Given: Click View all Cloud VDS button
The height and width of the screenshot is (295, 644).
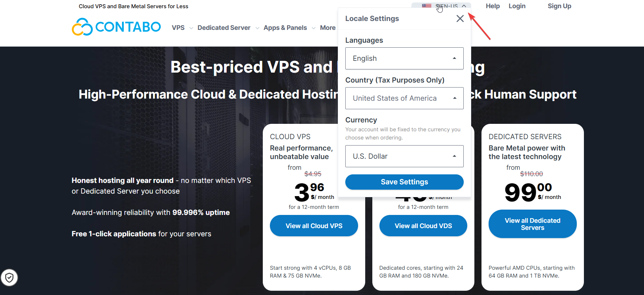Looking at the screenshot, I should point(423,226).
